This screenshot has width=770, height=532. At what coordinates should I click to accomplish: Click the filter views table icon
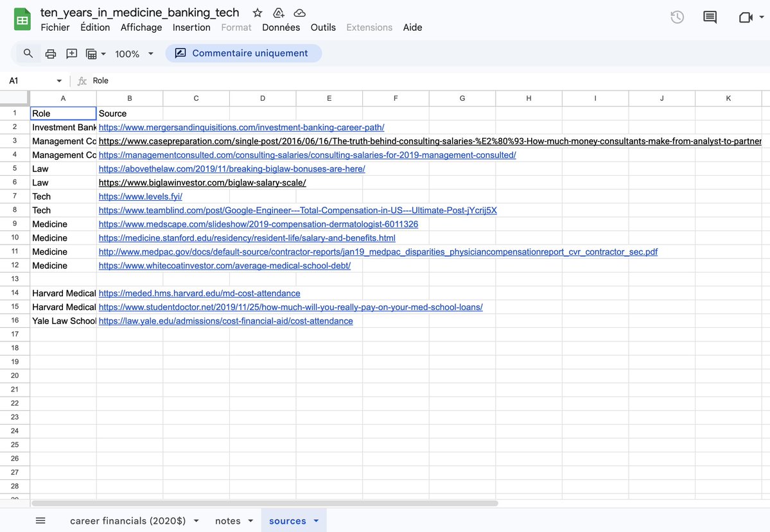pos(91,53)
